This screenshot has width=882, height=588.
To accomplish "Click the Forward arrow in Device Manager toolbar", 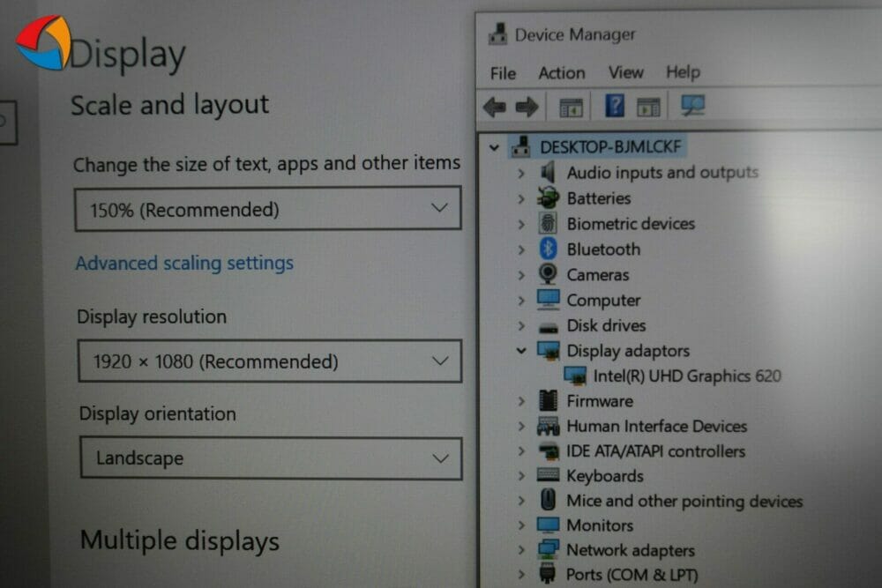I will (527, 107).
